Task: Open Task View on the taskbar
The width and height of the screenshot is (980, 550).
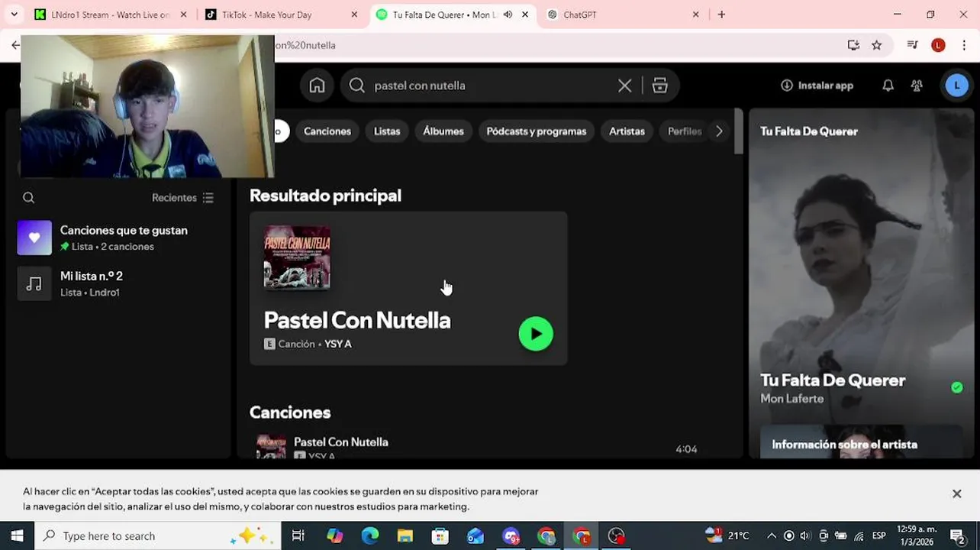Action: point(298,536)
